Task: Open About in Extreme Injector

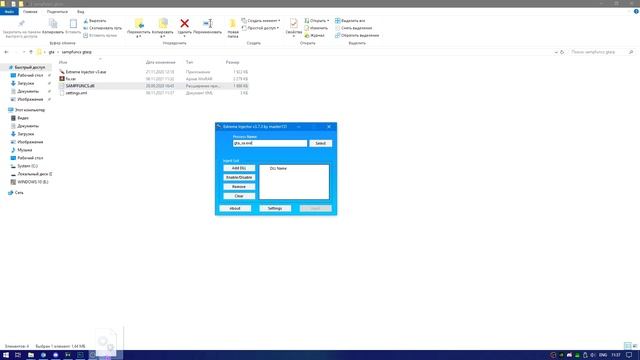Action: (235, 208)
